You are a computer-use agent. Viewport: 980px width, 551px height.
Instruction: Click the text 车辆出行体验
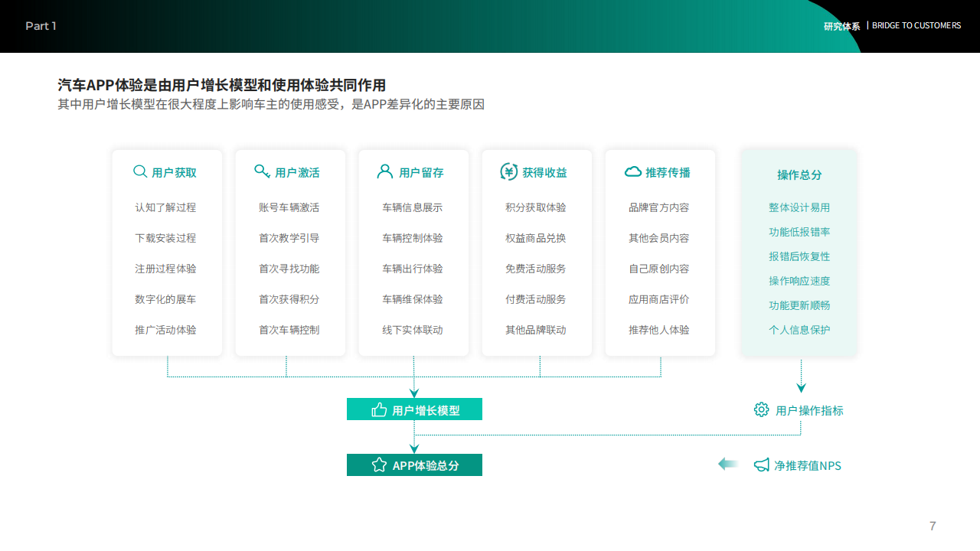pyautogui.click(x=413, y=269)
